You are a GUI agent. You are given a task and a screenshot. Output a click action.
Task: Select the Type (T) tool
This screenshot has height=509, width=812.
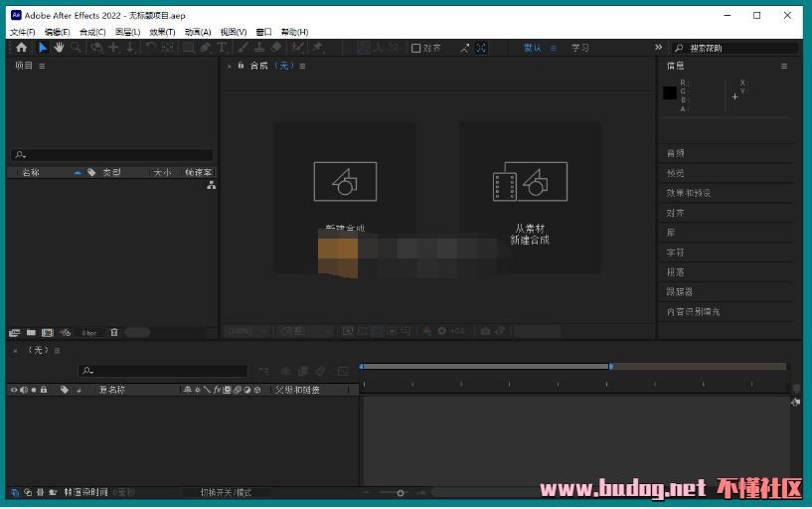pyautogui.click(x=222, y=48)
